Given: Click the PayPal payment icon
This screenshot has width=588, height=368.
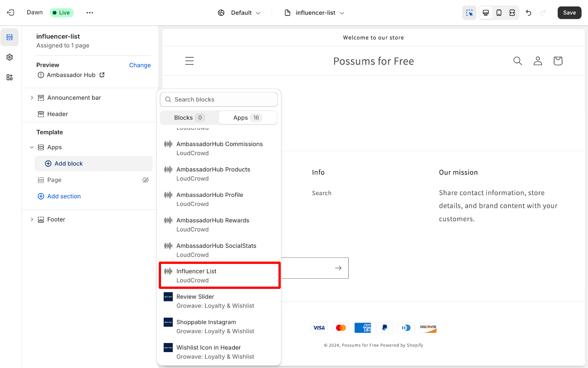Looking at the screenshot, I should (x=385, y=328).
